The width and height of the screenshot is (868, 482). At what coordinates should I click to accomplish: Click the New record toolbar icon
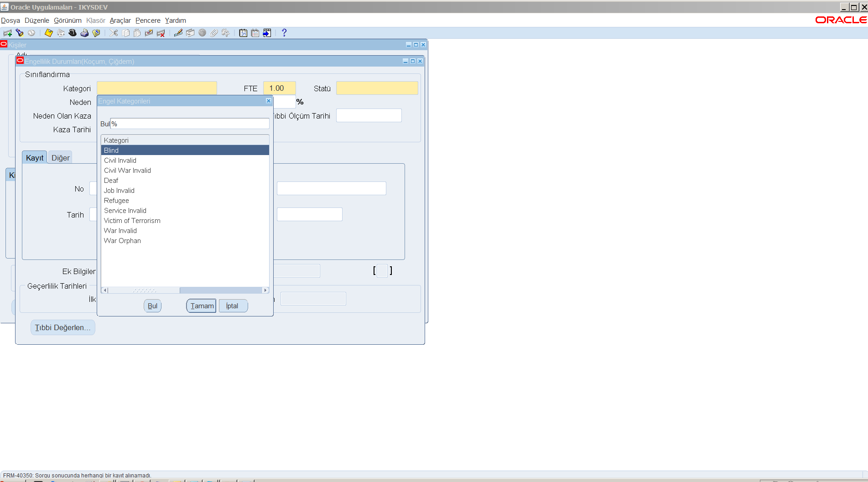tap(8, 33)
